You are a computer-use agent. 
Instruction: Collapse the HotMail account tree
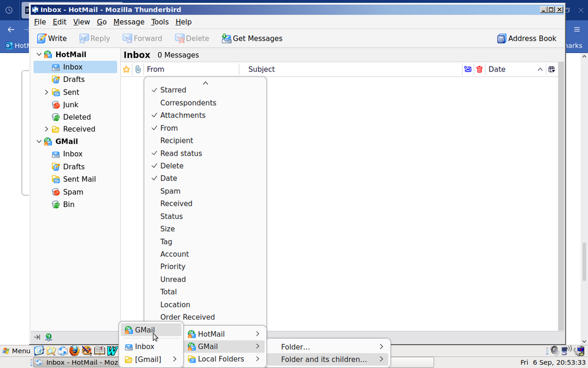click(39, 54)
